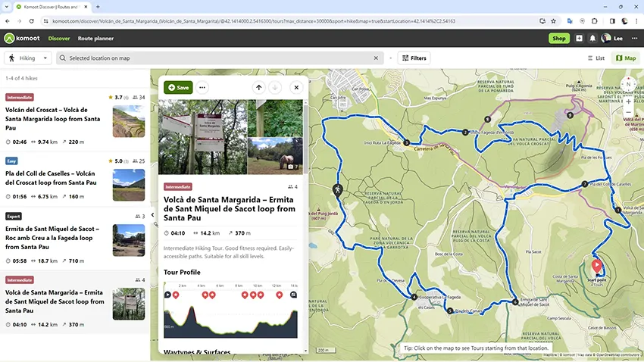This screenshot has height=362, width=644.
Task: Open the notifications bell
Action: coord(592,38)
